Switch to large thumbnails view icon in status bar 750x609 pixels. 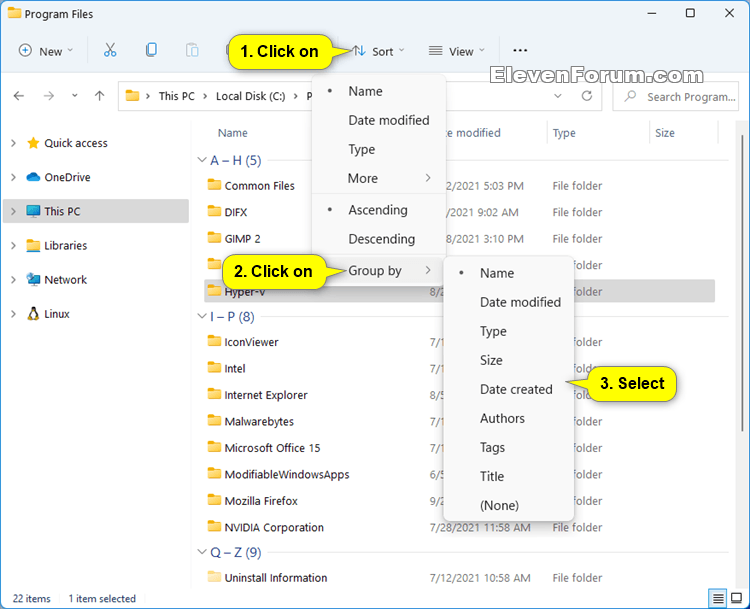737,598
